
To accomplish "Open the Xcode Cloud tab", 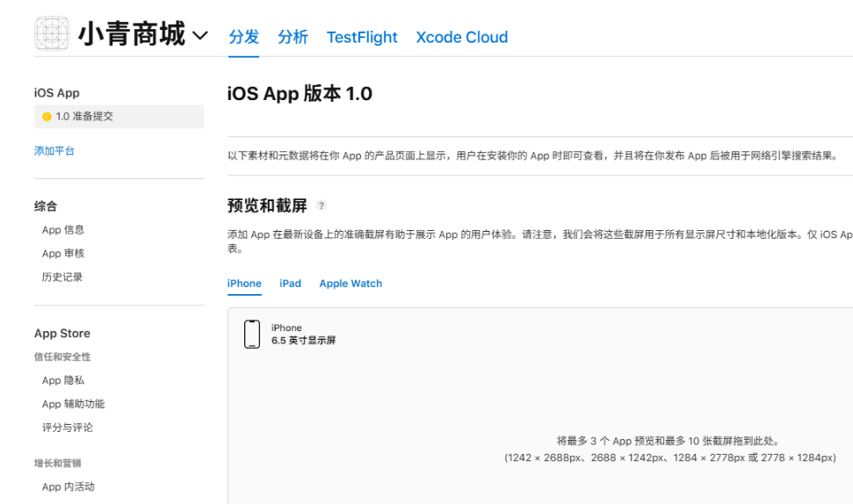I will pos(462,37).
